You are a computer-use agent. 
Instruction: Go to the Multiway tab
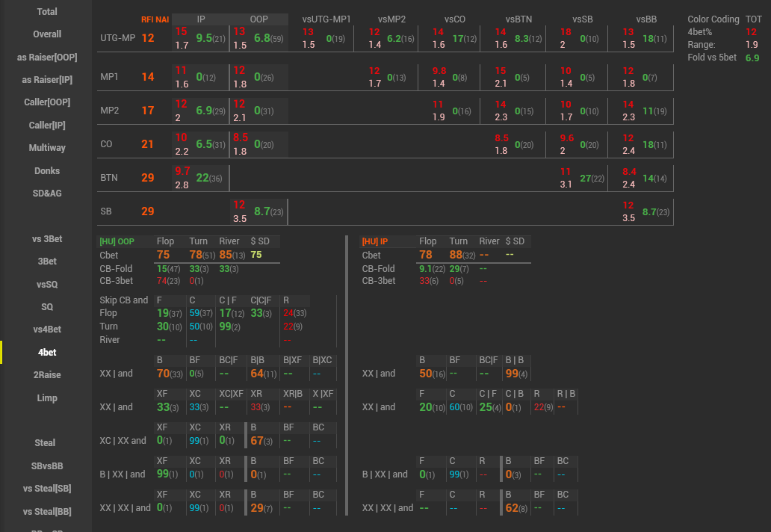coord(46,148)
